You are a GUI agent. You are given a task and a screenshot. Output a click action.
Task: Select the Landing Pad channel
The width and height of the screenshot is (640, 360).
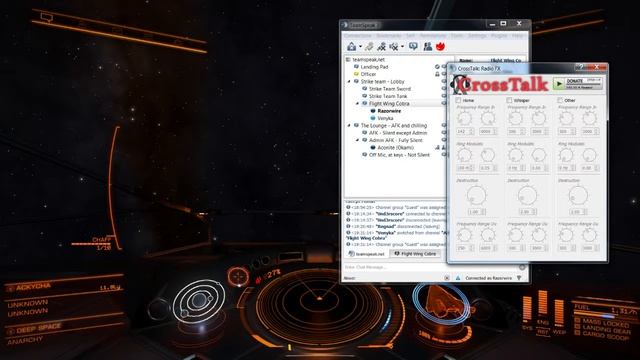[x=374, y=67]
